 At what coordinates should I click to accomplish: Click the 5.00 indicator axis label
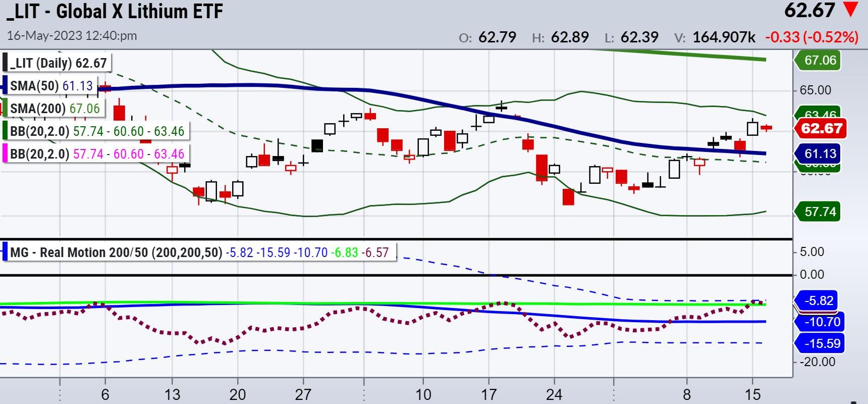pyautogui.click(x=811, y=252)
